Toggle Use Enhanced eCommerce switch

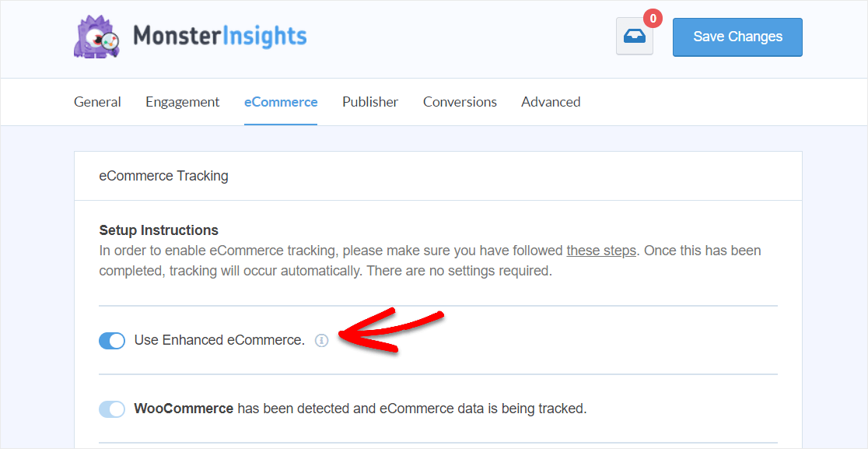pos(112,341)
